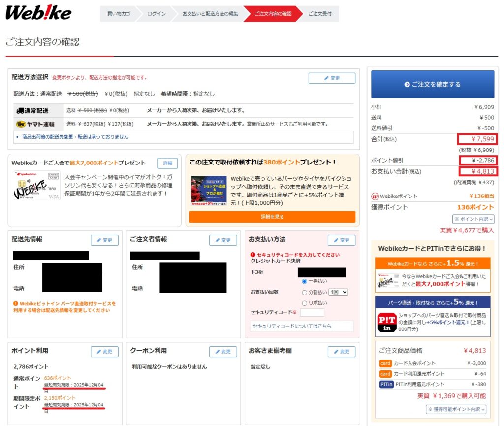Image resolution: width=504 pixels, height=426 pixels.
Task: Click the Yamato Transport cat logo
Action: click(x=20, y=124)
